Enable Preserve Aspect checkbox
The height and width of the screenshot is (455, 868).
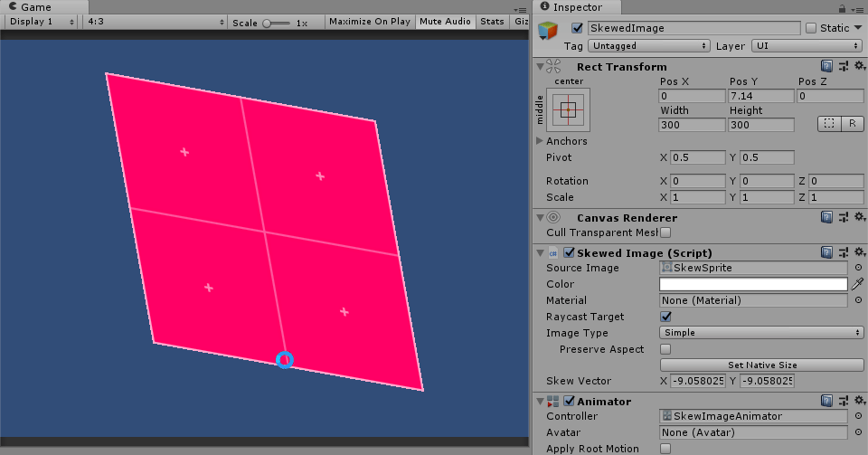(x=665, y=349)
